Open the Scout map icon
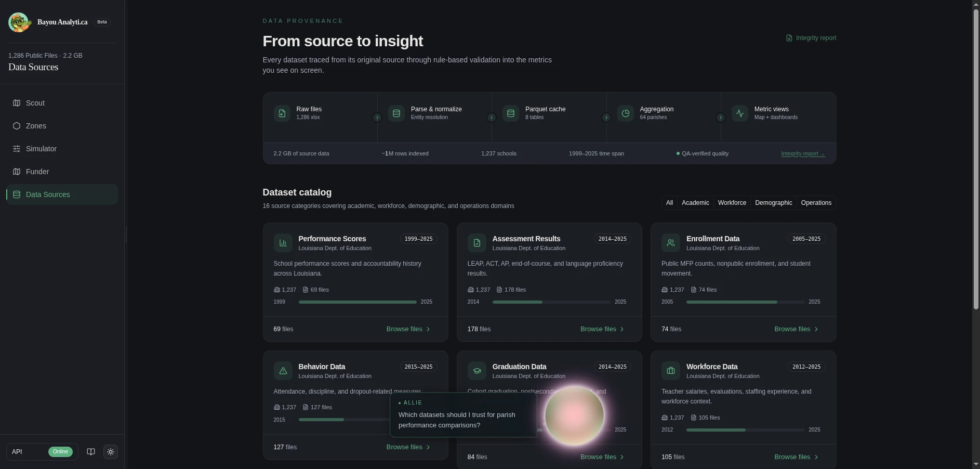The width and height of the screenshot is (980, 469). coord(17,103)
